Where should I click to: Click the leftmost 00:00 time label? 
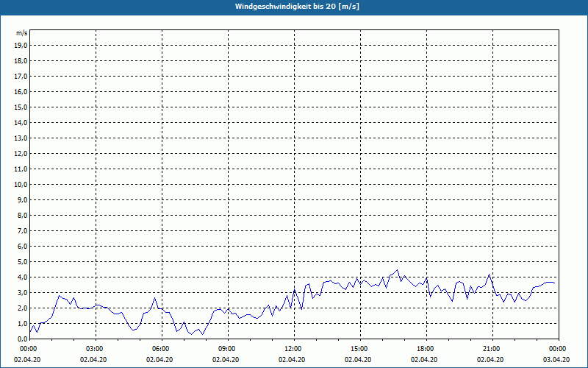pos(29,348)
